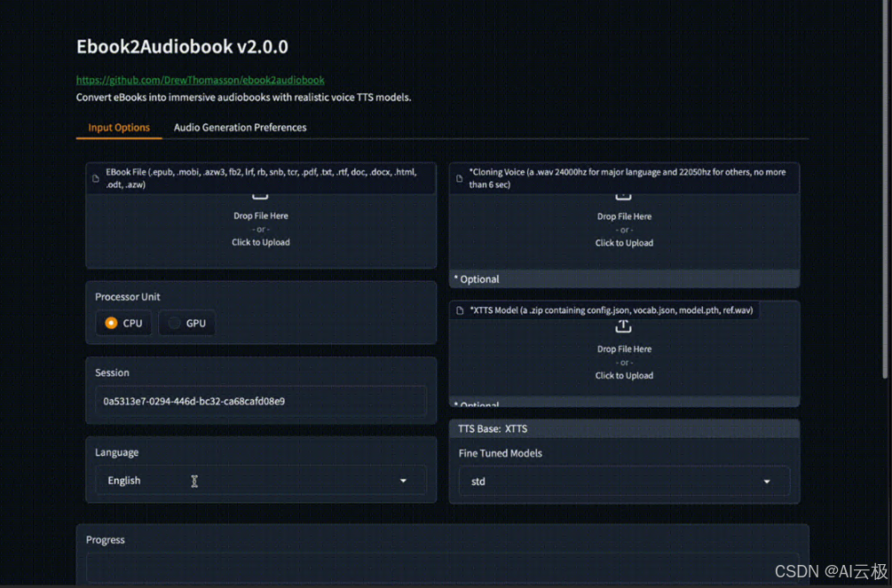Click the 'Drop File Here' text in XTTS Model box

(x=624, y=349)
